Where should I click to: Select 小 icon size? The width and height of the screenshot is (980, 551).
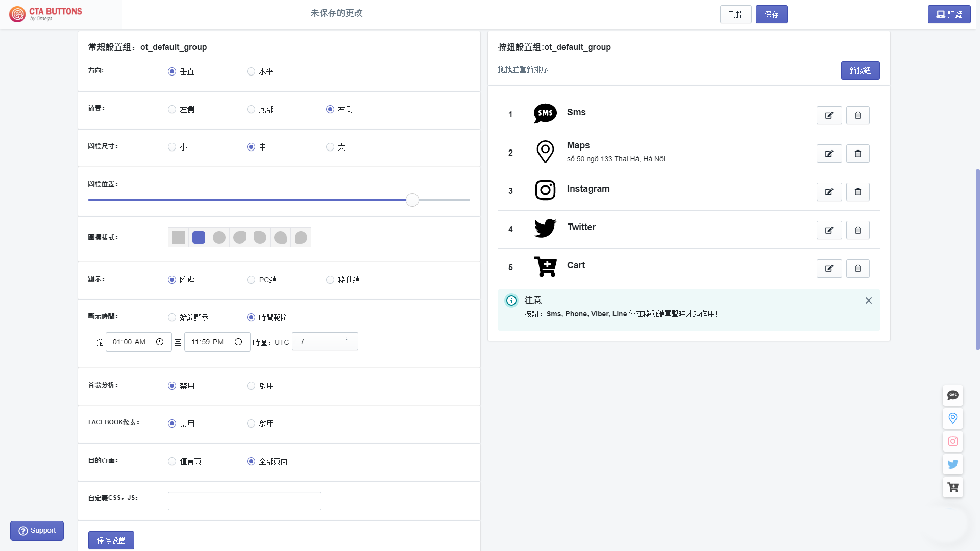coord(172,147)
